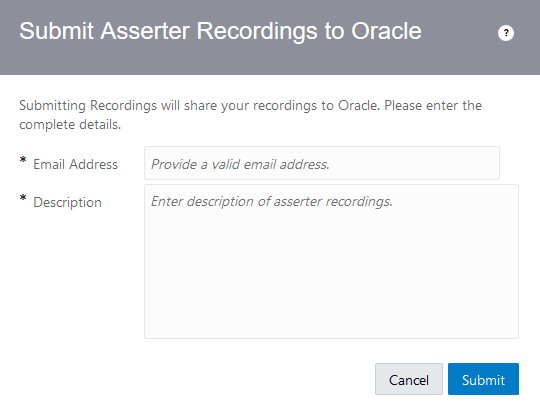Open the help icon in dialog header
This screenshot has width=540, height=415.
click(506, 33)
